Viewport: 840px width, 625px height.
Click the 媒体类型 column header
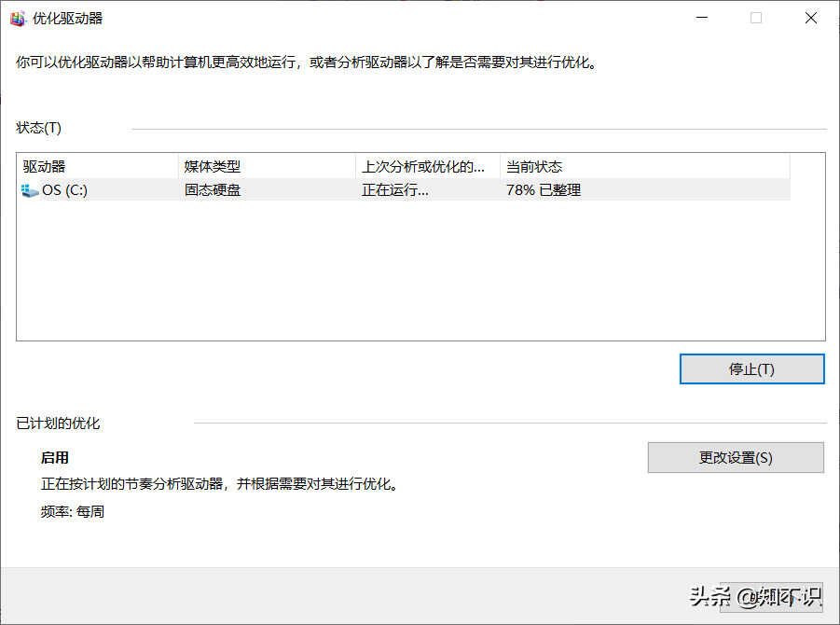pos(267,166)
